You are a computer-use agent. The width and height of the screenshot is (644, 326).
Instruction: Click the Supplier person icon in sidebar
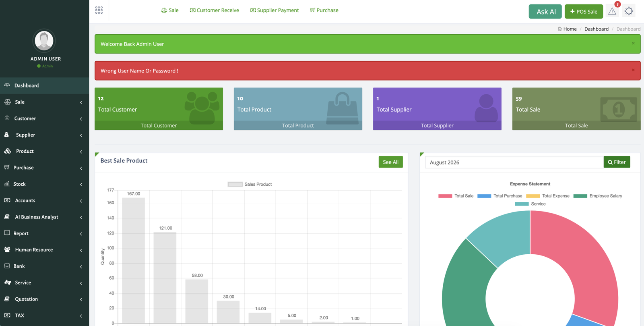(x=6, y=135)
